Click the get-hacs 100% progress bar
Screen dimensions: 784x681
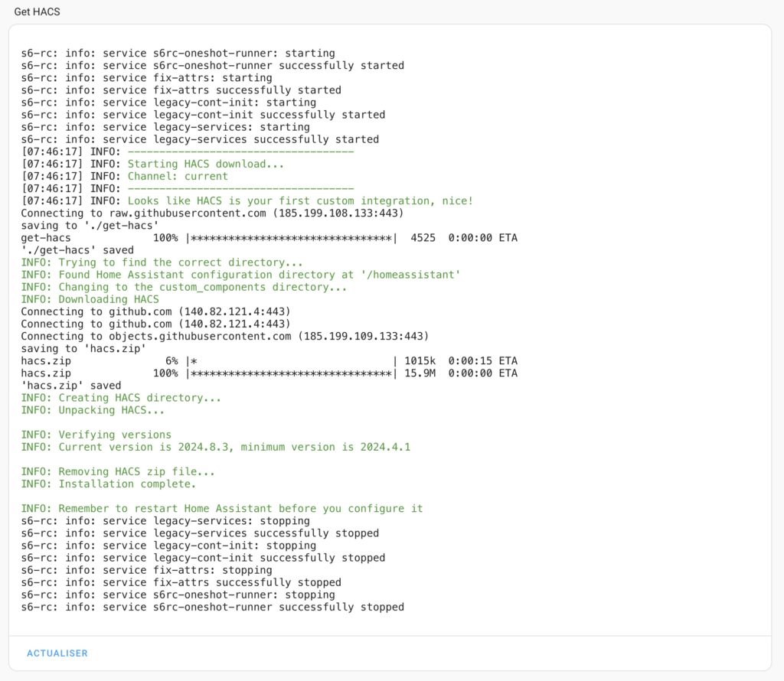pyautogui.click(x=291, y=238)
